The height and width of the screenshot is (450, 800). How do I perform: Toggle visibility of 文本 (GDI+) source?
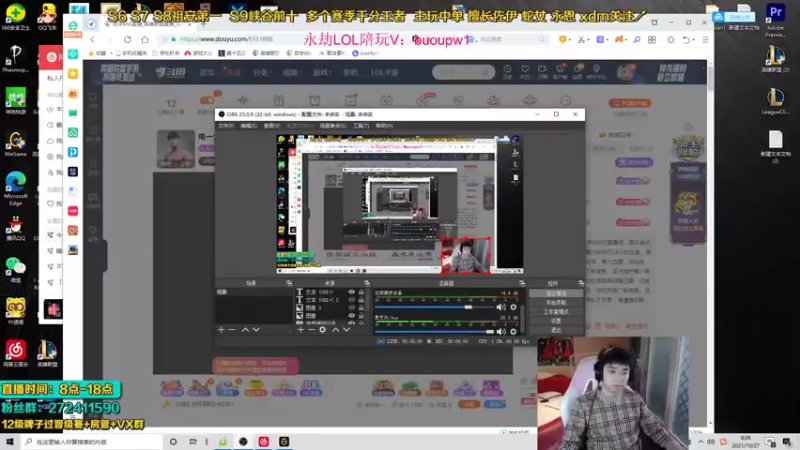coord(352,292)
